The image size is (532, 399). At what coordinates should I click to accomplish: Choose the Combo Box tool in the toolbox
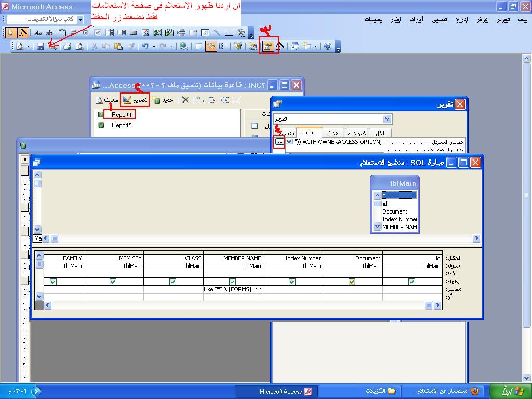click(109, 33)
